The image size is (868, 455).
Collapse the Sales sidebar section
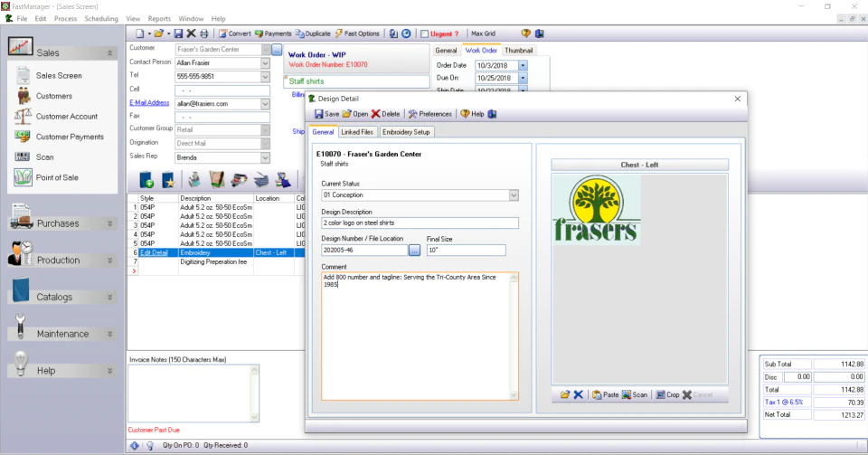(109, 53)
